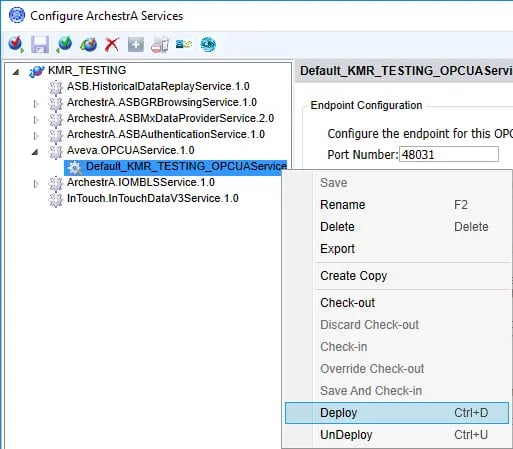
Task: Select InTouch.InTouchDataV3Service.1.0 in tree
Action: [153, 198]
